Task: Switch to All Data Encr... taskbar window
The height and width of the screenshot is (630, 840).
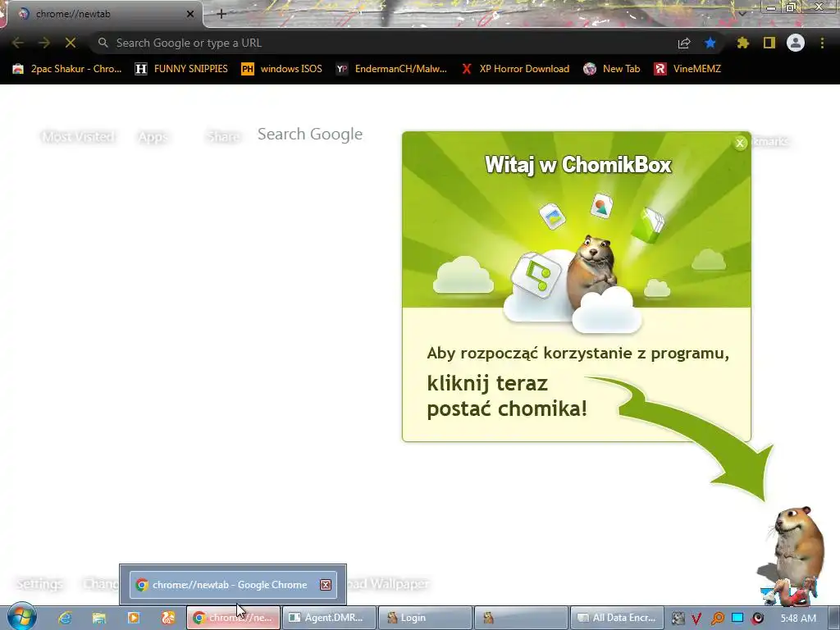Action: tap(617, 618)
